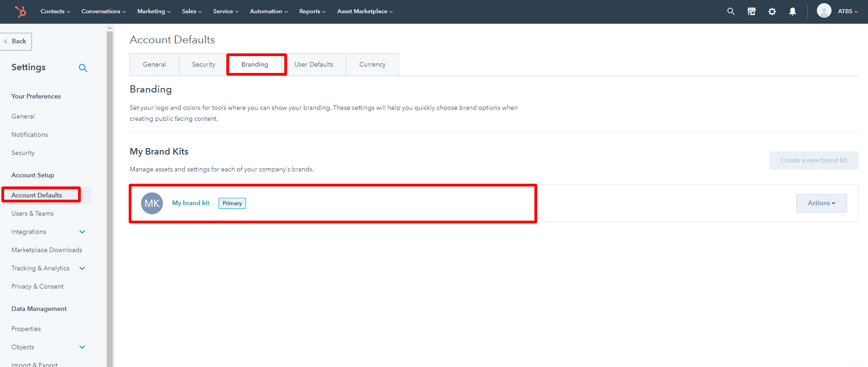Search settings with sidebar magnifier icon

tap(83, 68)
